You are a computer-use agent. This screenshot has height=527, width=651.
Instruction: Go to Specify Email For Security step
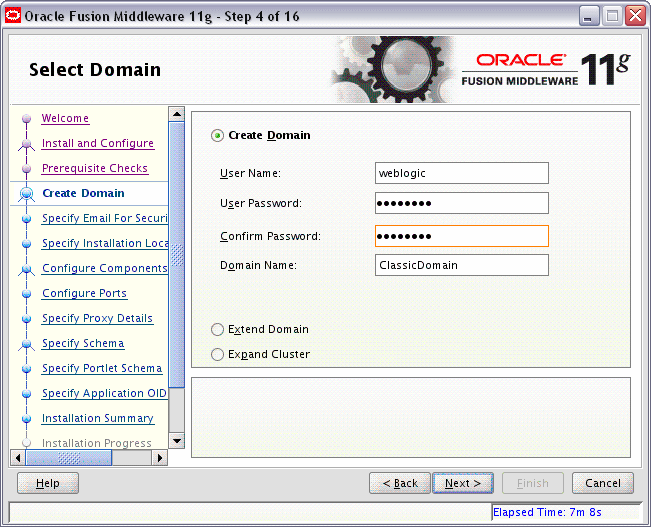pyautogui.click(x=105, y=218)
